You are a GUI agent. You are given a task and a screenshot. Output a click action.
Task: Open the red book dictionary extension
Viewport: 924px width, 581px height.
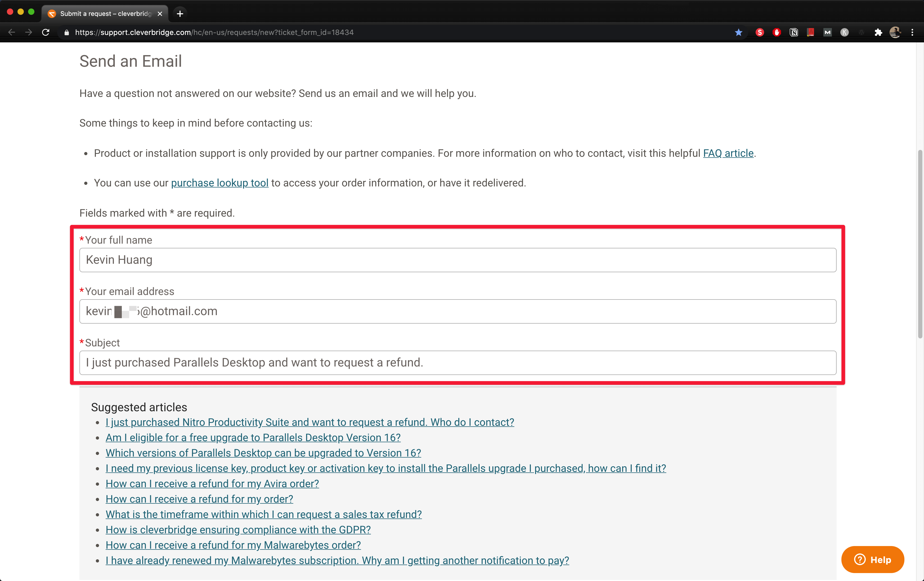[x=810, y=33]
